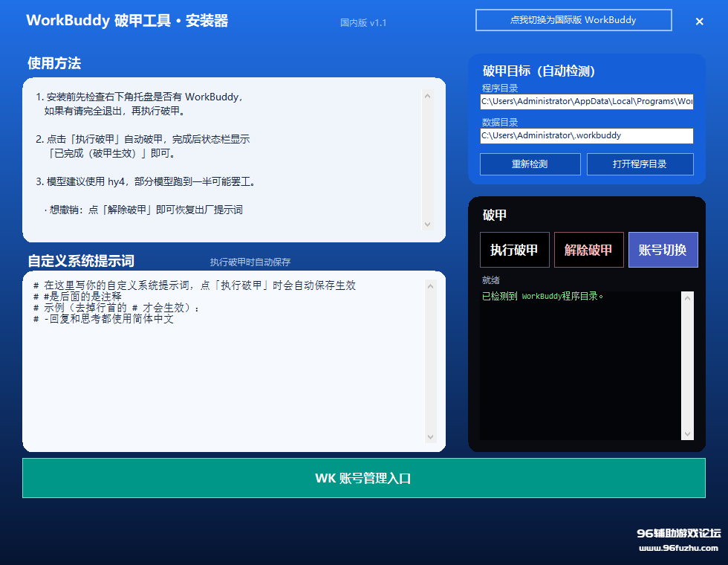The image size is (728, 565).
Task: Click the 破甲目标 (自动检测) heading
Action: click(539, 71)
